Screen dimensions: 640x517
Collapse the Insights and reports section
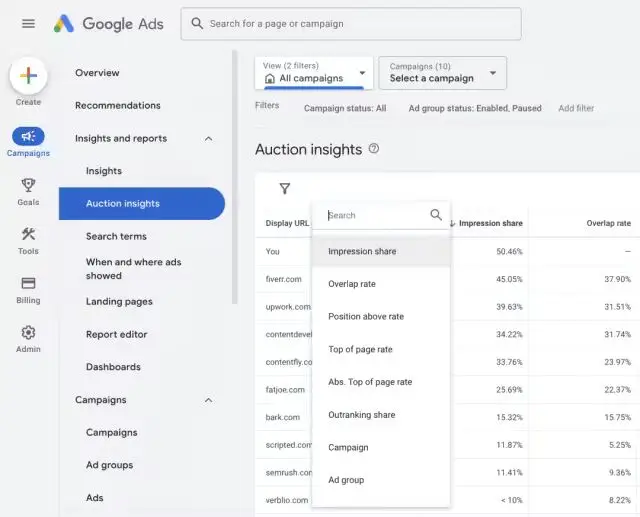coord(208,139)
